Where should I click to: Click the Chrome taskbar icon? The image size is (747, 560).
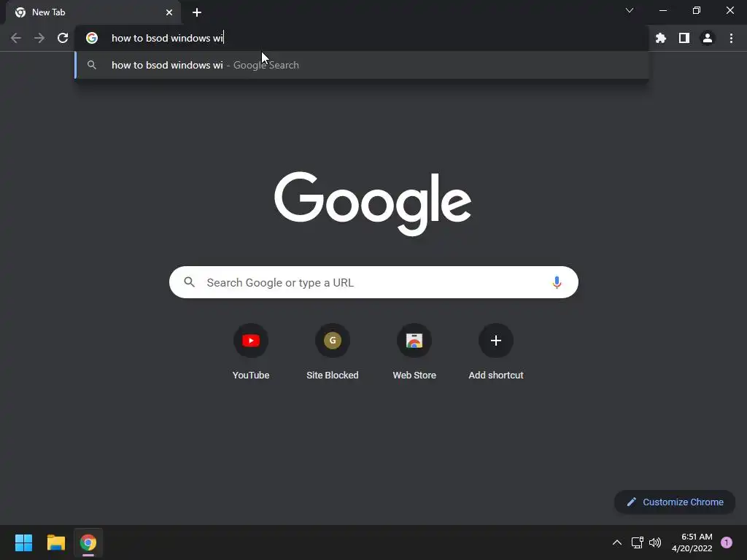[x=88, y=542]
